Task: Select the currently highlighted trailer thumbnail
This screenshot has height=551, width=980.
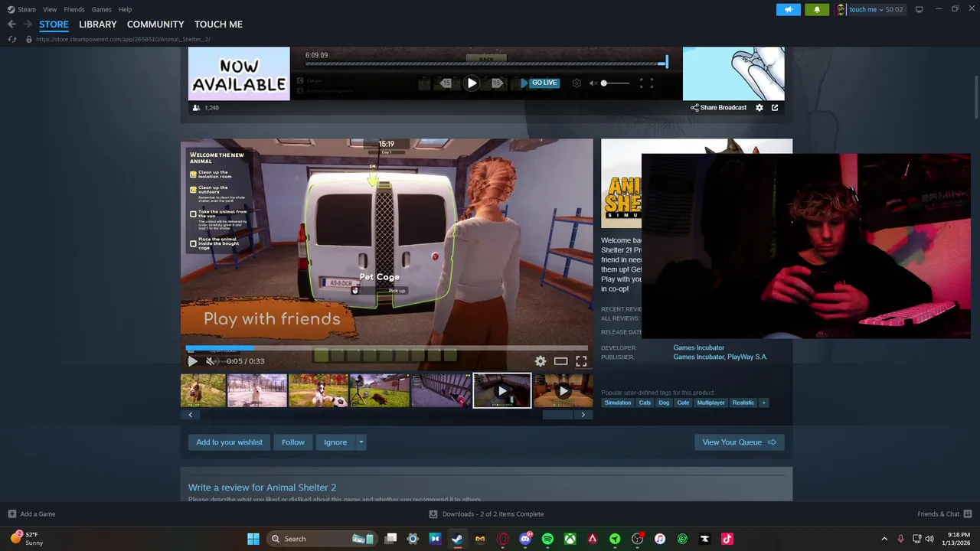Action: tap(502, 390)
